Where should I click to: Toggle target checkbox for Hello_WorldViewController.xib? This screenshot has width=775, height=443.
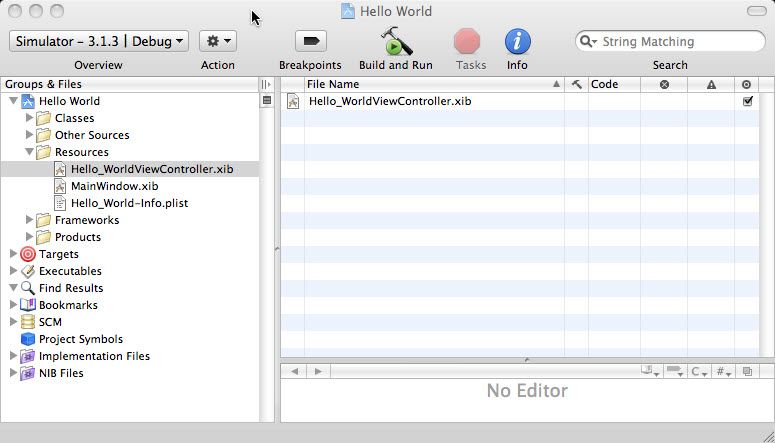pyautogui.click(x=747, y=101)
